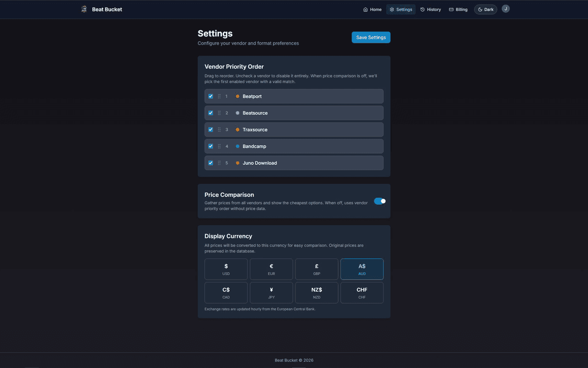Click the Traxsource orange vendor dot

[237, 130]
